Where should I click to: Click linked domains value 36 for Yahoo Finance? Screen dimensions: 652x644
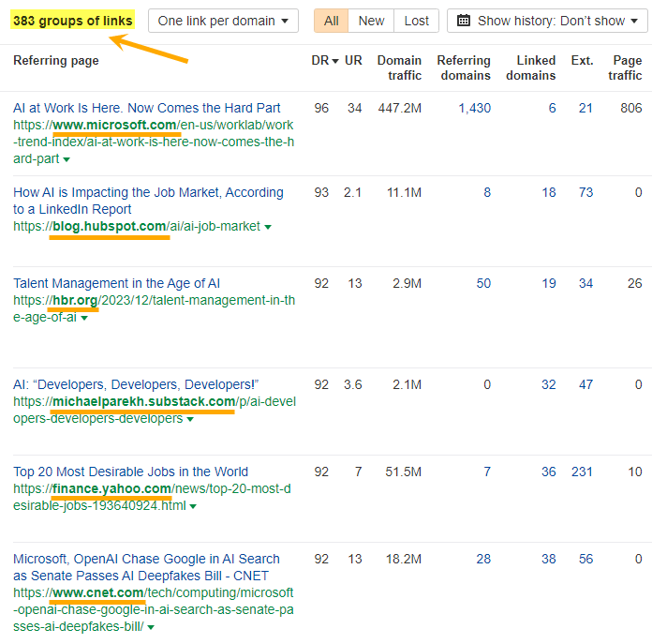pyautogui.click(x=549, y=472)
